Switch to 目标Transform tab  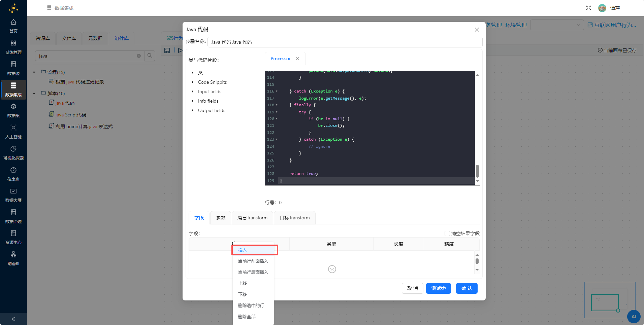tap(295, 218)
